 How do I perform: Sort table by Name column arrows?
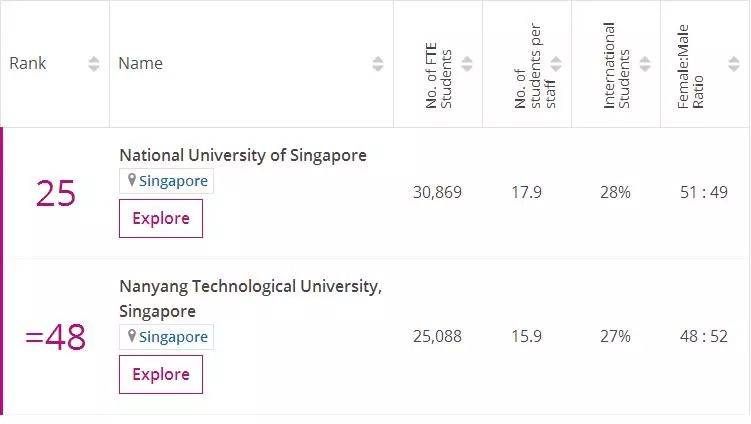click(378, 64)
